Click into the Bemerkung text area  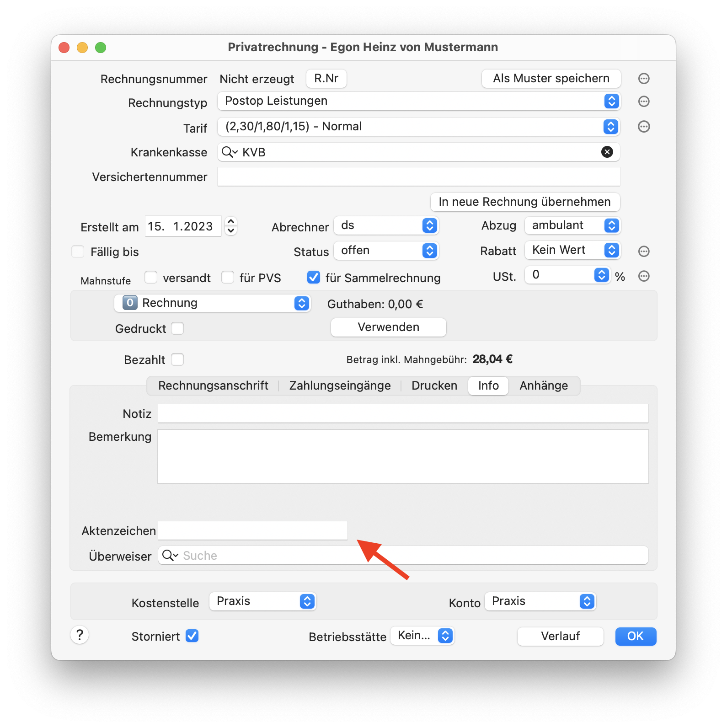click(403, 456)
